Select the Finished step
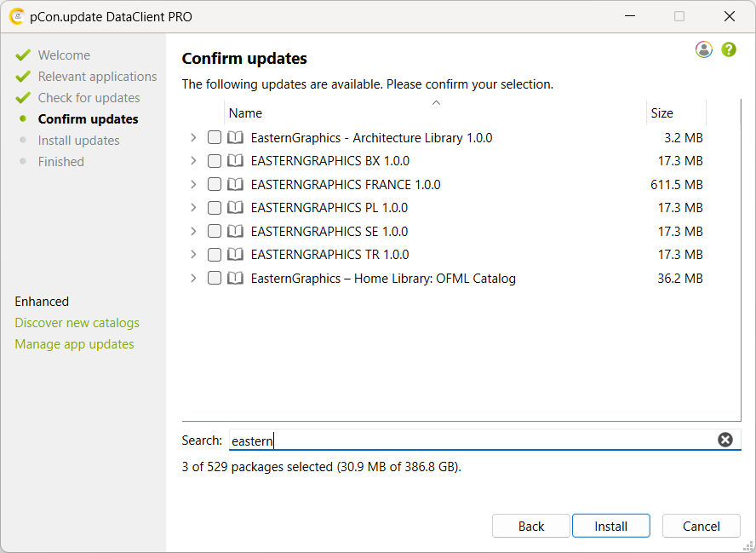This screenshot has width=756, height=553. pos(60,162)
